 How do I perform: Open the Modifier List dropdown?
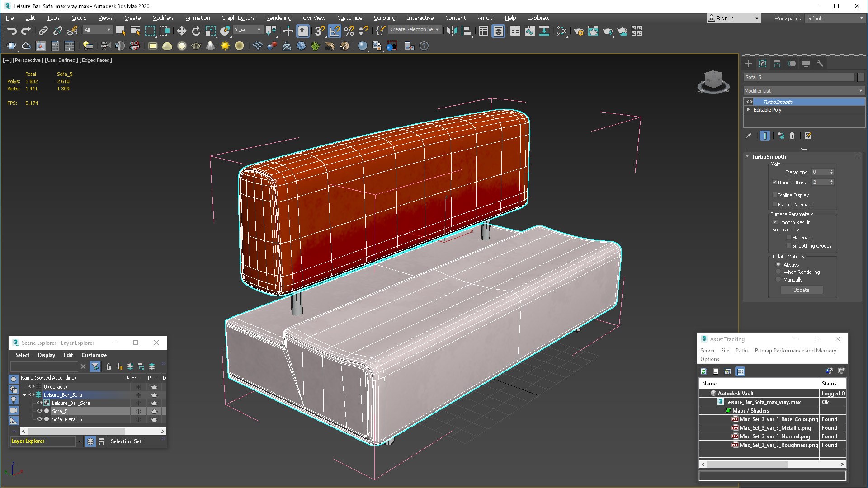click(804, 91)
